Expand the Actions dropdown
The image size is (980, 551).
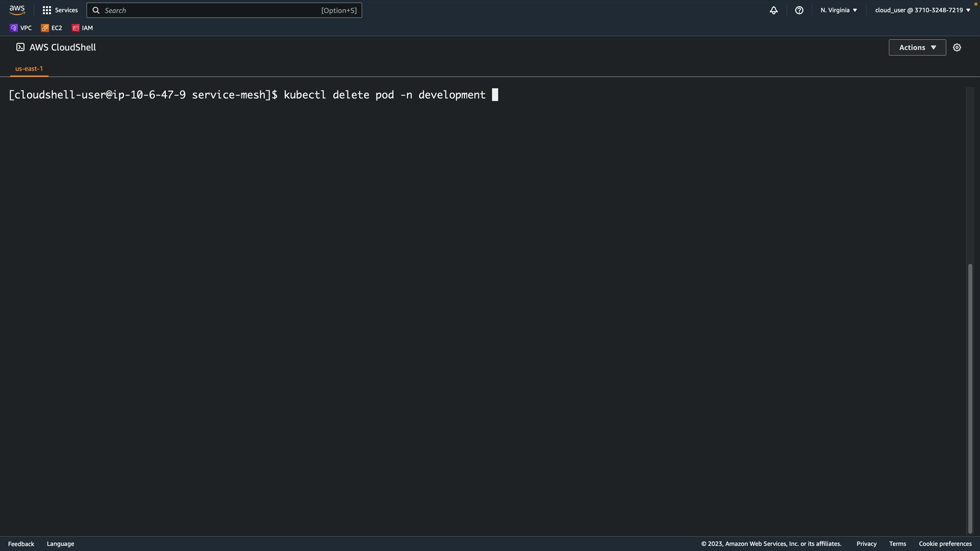click(x=917, y=47)
